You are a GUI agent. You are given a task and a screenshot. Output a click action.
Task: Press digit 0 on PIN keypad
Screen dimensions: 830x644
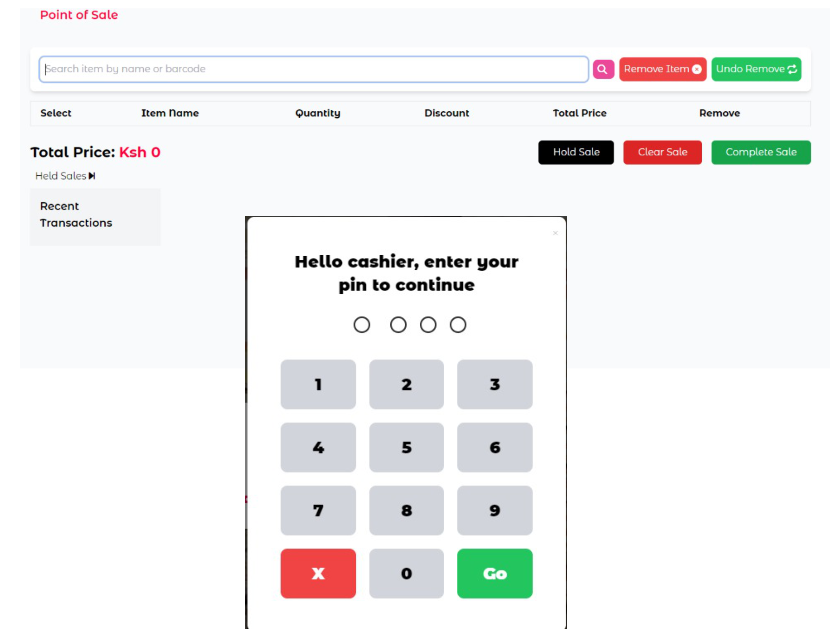[406, 573]
